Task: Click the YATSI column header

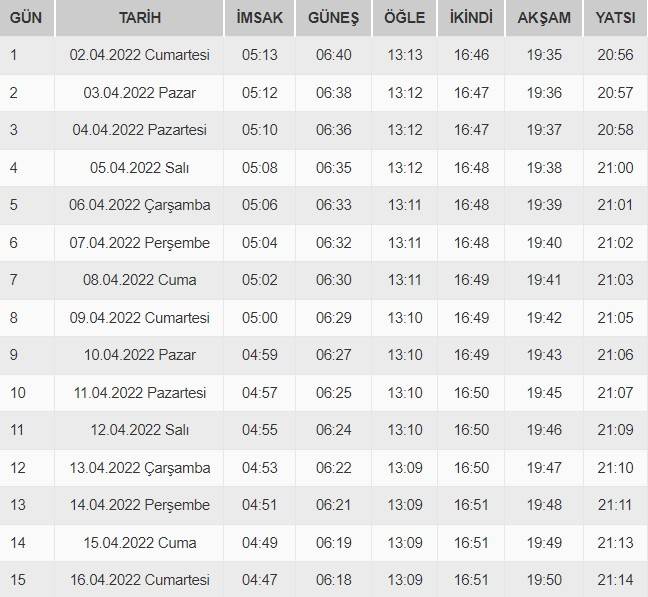Action: 616,18
